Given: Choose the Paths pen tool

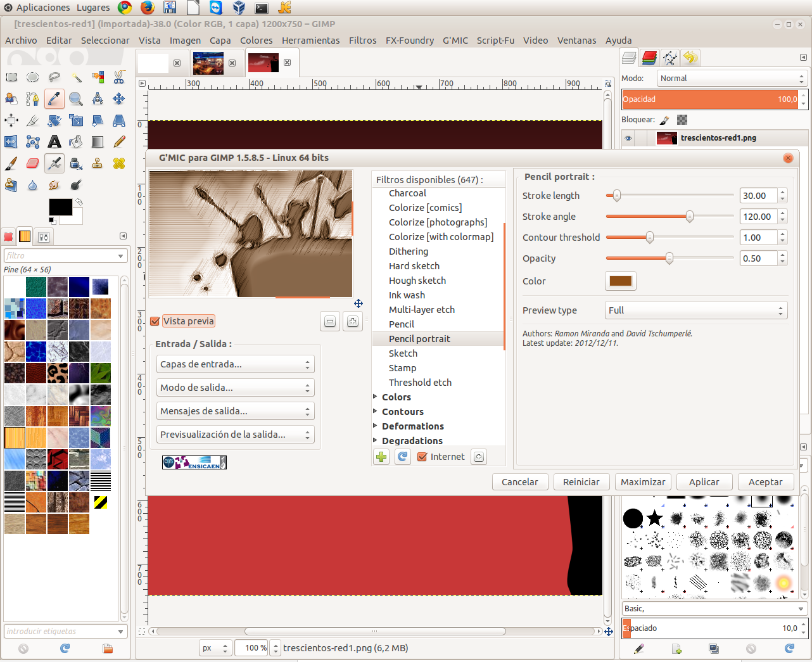Looking at the screenshot, I should click(33, 99).
